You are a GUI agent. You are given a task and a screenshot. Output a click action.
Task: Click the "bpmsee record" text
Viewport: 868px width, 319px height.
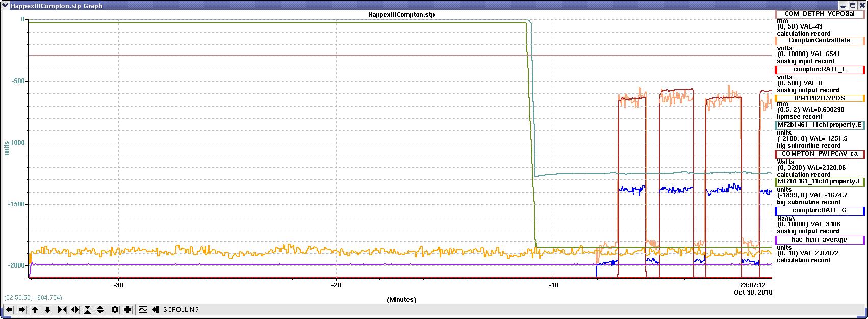[799, 117]
